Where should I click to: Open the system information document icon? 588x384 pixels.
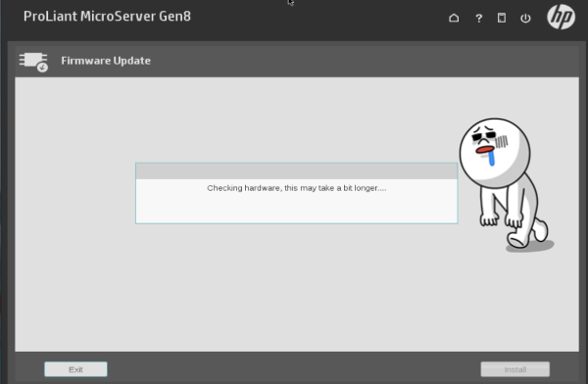tap(502, 18)
